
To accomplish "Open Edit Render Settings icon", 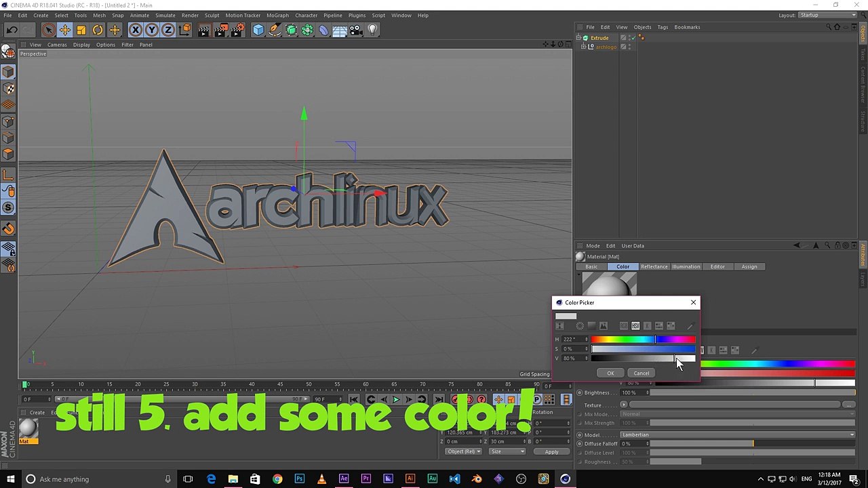I will click(237, 30).
